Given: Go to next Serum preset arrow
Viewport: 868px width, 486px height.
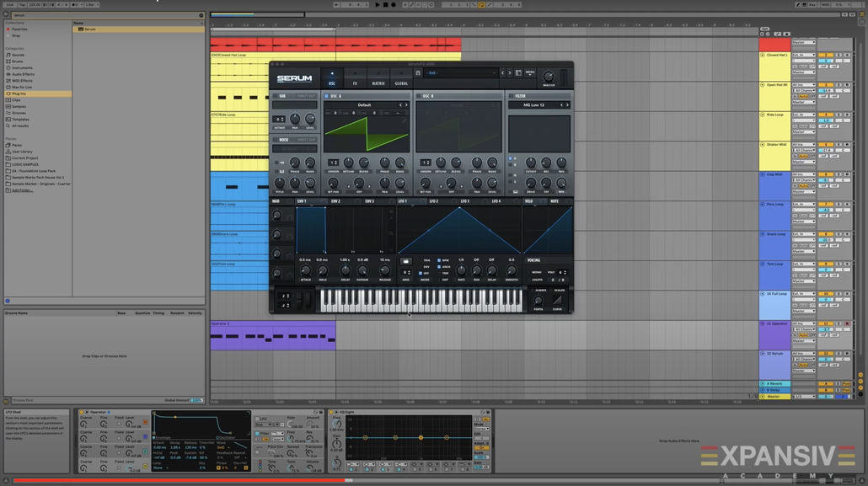Looking at the screenshot, I should (x=510, y=73).
